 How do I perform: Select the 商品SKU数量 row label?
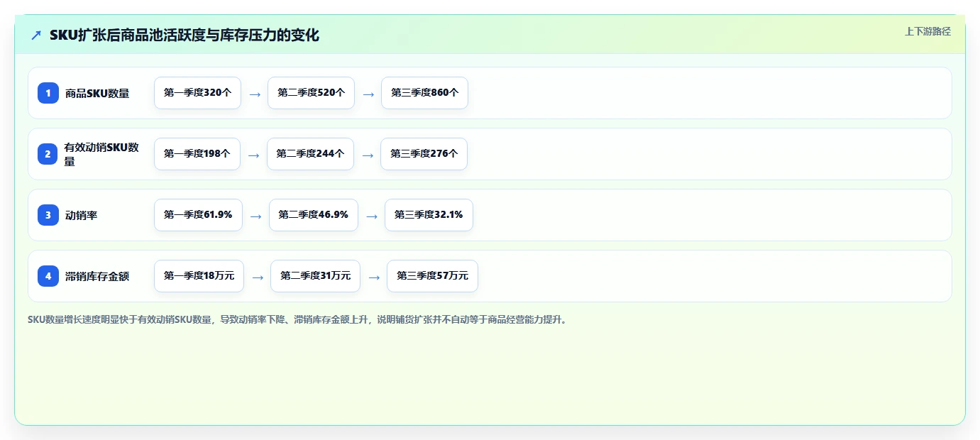(x=97, y=93)
